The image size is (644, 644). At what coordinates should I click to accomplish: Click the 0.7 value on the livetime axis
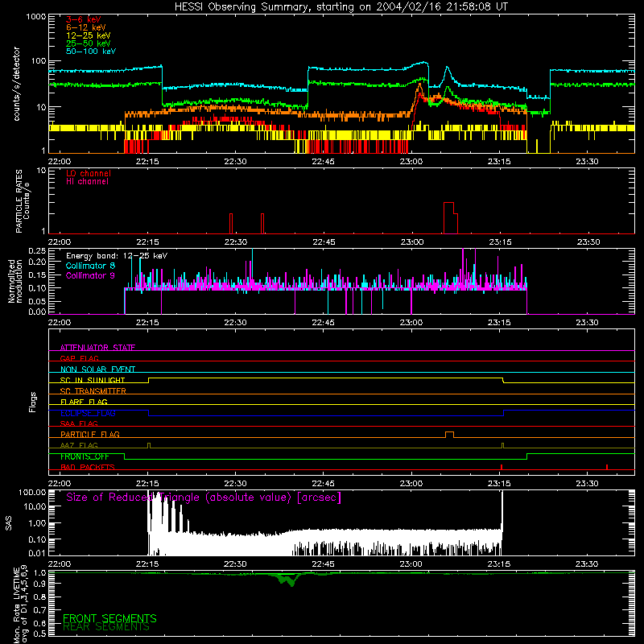39,610
